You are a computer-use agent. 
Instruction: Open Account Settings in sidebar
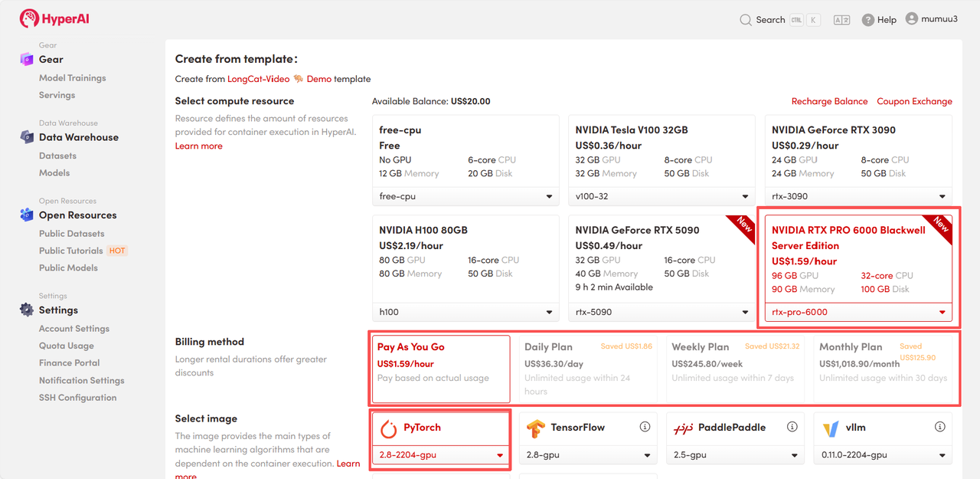tap(74, 329)
